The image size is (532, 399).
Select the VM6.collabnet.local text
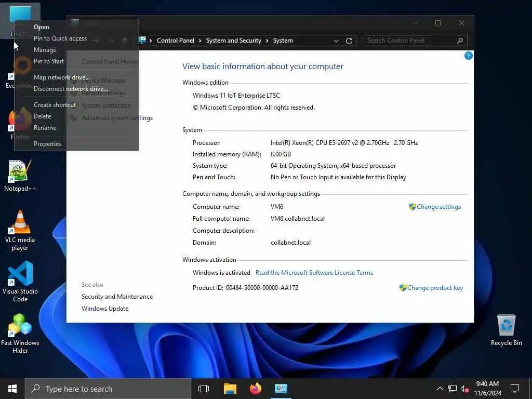coord(298,219)
